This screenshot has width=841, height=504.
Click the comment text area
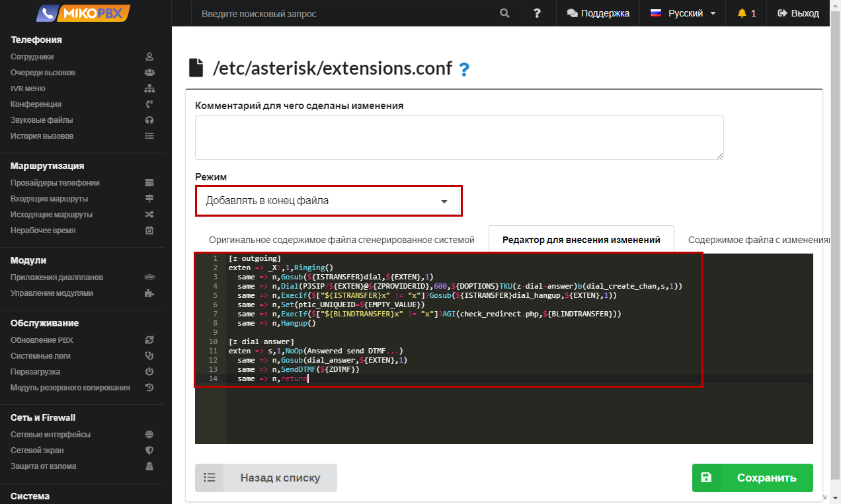coord(459,137)
